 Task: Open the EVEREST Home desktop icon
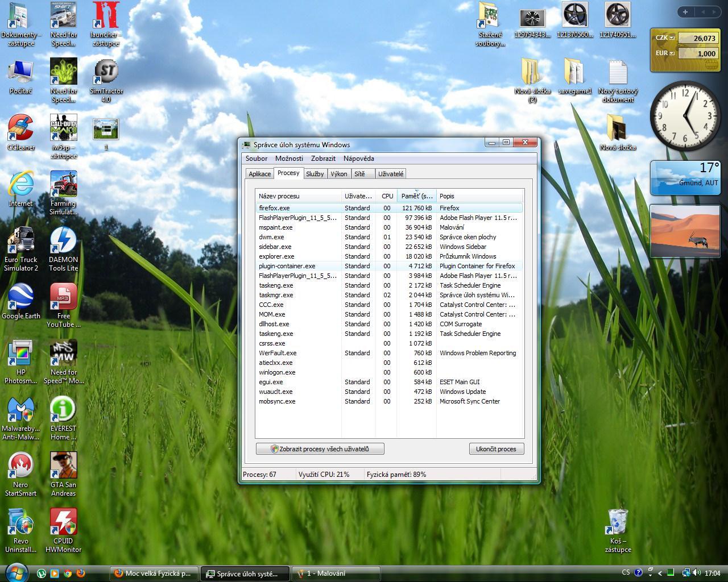click(x=63, y=410)
